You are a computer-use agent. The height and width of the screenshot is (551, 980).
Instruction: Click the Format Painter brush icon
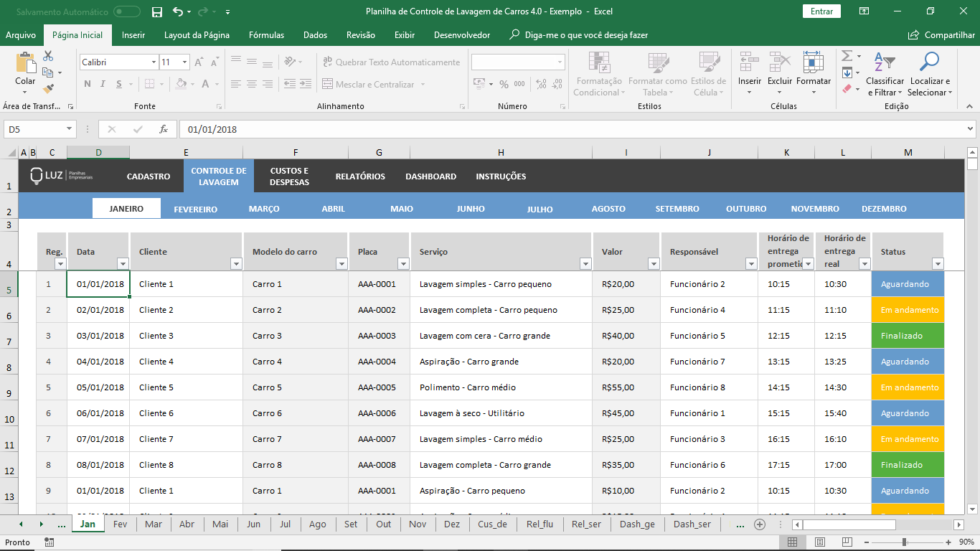coord(48,88)
